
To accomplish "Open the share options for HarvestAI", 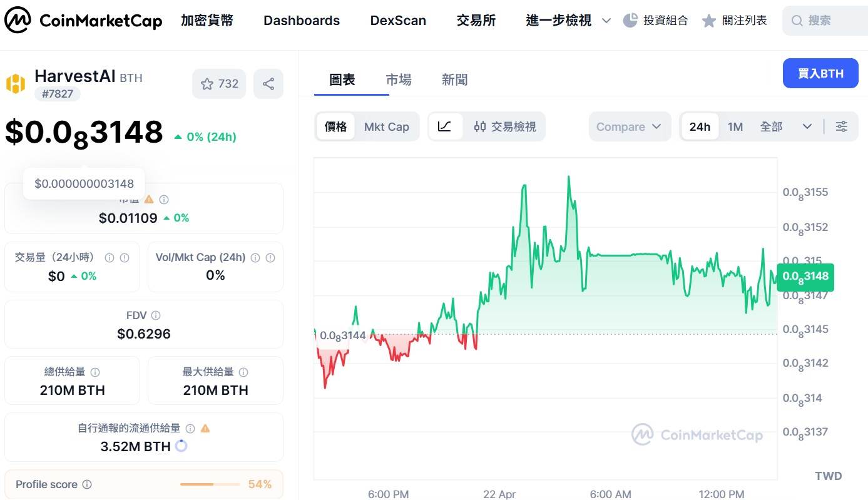I will pyautogui.click(x=268, y=83).
